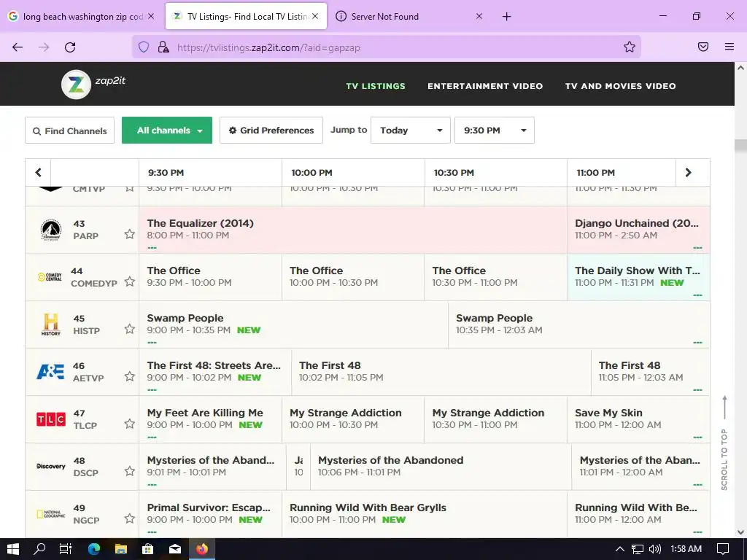Viewport: 747px width, 560px height.
Task: Open a new browser tab
Action: pos(506,17)
